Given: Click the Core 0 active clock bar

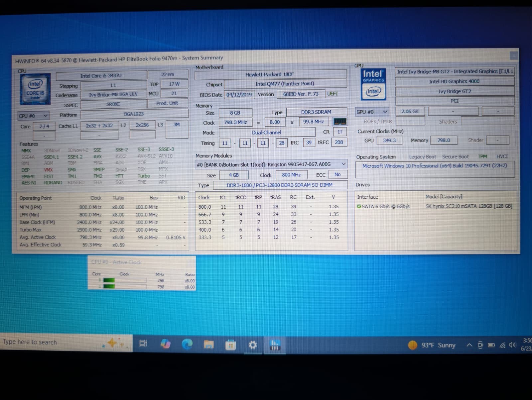Looking at the screenshot, I should pos(124,280).
